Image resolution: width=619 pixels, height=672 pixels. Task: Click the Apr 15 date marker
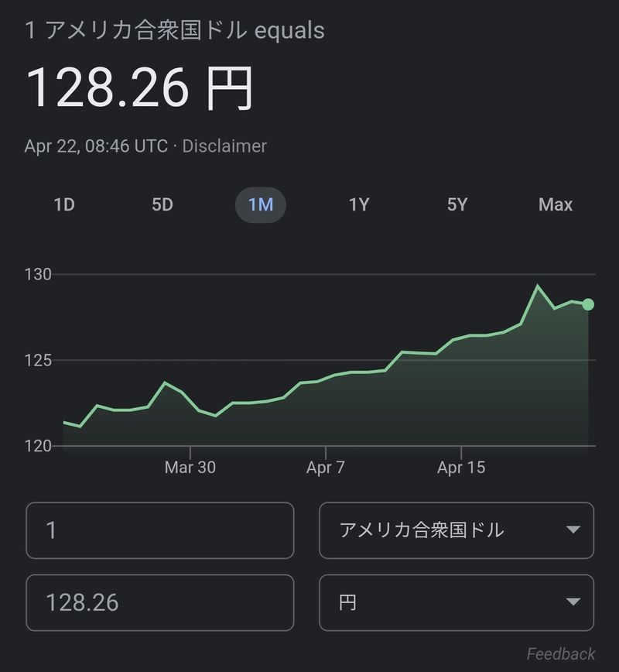(461, 468)
